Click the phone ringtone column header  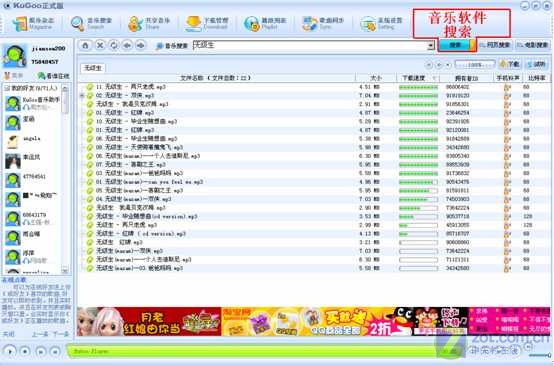click(508, 78)
